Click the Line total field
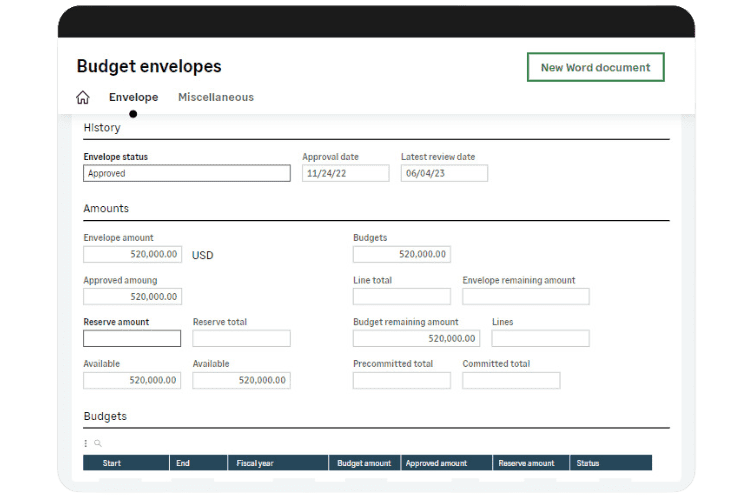Viewport: 750px width, 500px height. pyautogui.click(x=402, y=297)
